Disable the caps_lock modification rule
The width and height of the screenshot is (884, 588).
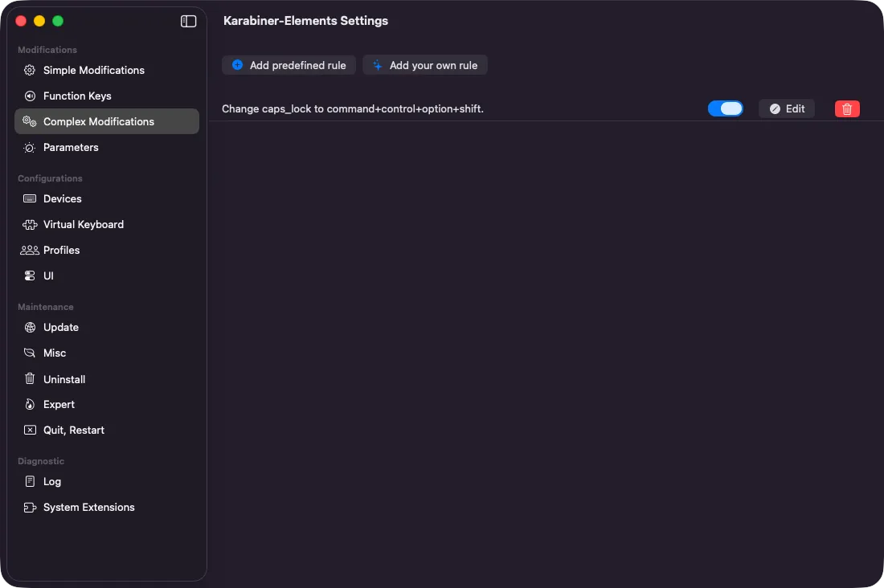(x=726, y=108)
